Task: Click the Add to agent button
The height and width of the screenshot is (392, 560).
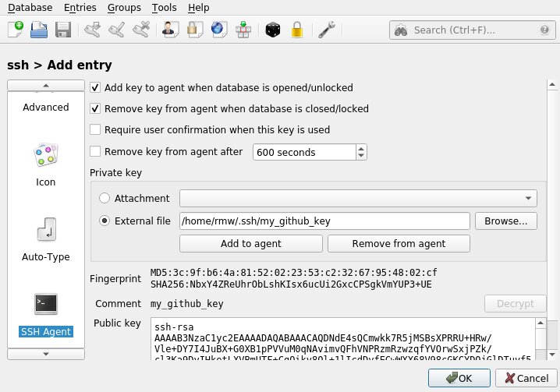Action: pos(250,243)
